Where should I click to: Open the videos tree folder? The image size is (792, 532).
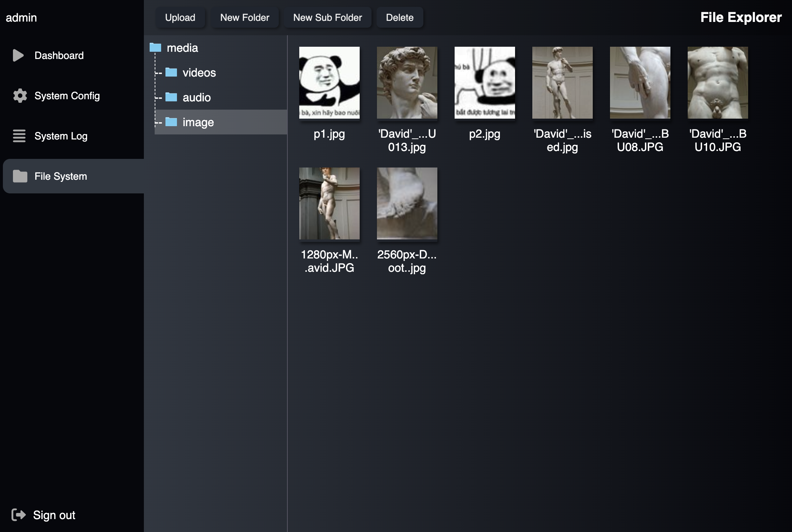click(199, 73)
